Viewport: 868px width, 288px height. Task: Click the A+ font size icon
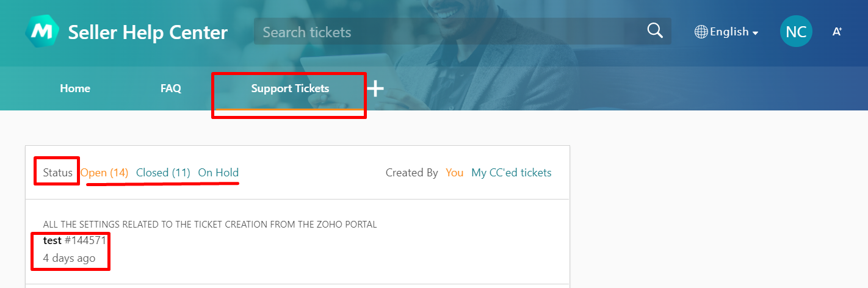(837, 32)
